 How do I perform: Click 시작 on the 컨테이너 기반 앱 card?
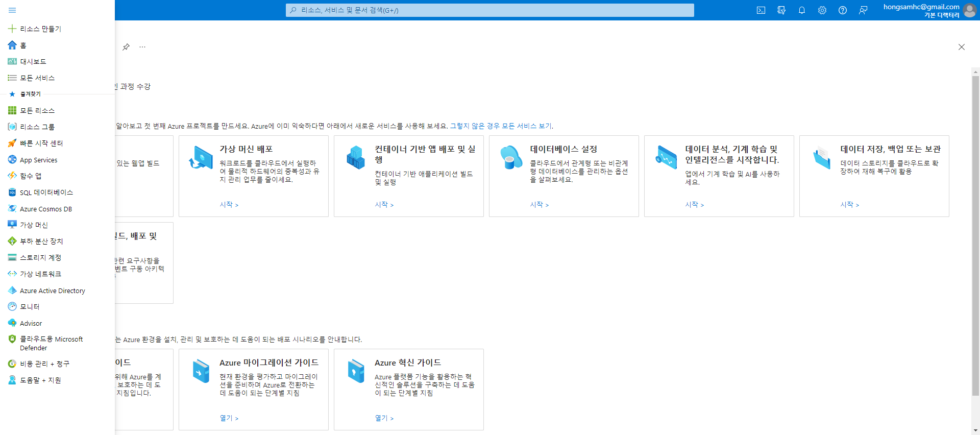point(384,205)
